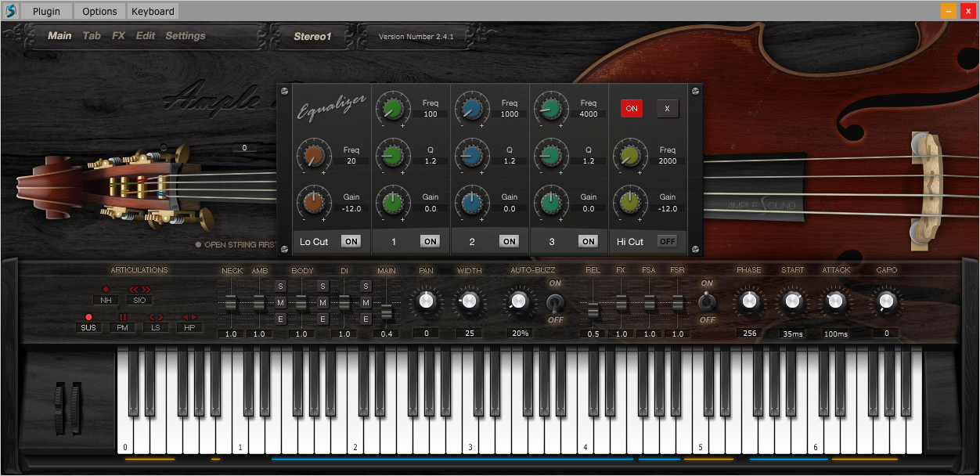
Task: Click S button between AMB and BODY faders
Action: point(280,287)
